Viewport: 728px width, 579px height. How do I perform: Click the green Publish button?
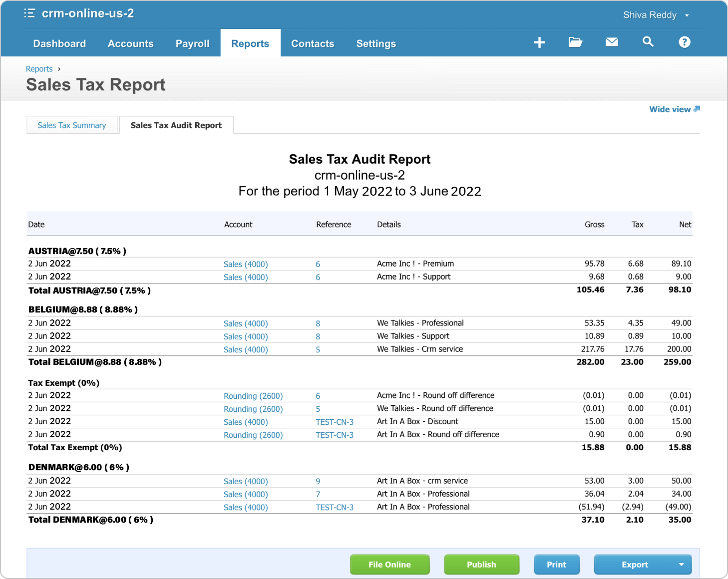481,565
